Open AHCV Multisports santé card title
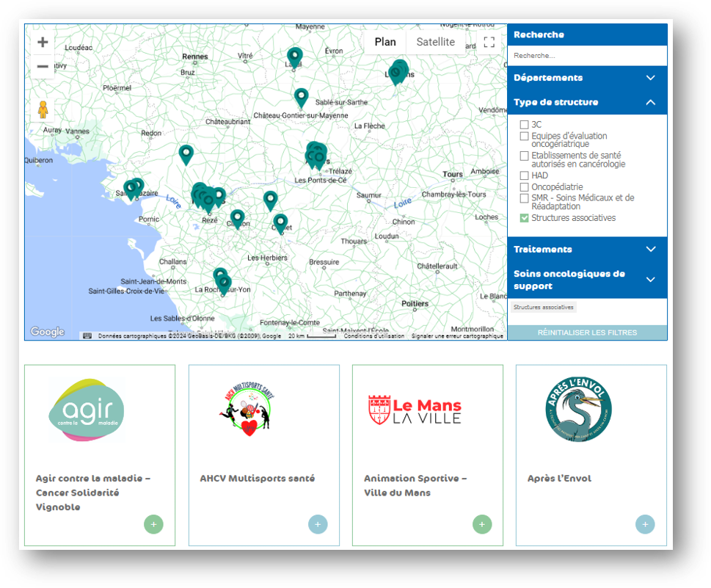The width and height of the screenshot is (711, 588). (x=257, y=478)
